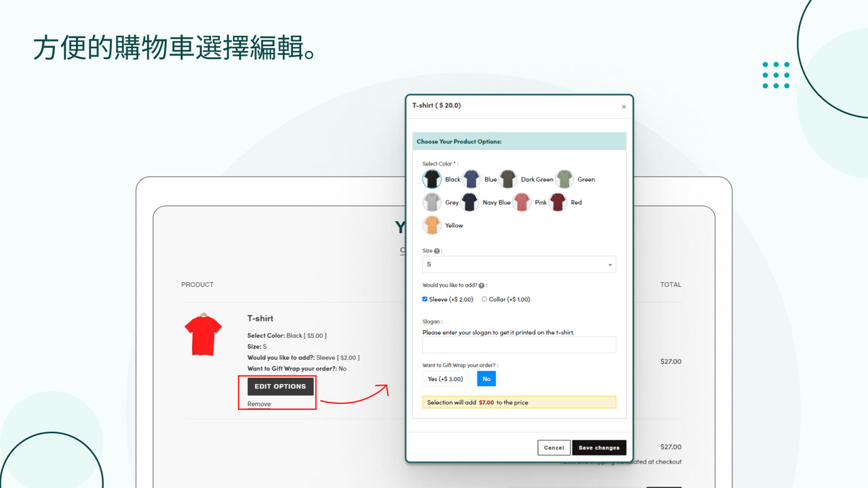Screen dimensions: 868x488
Task: Click 'Select Color: Black [ $5.00 ]' cart text
Action: click(287, 335)
